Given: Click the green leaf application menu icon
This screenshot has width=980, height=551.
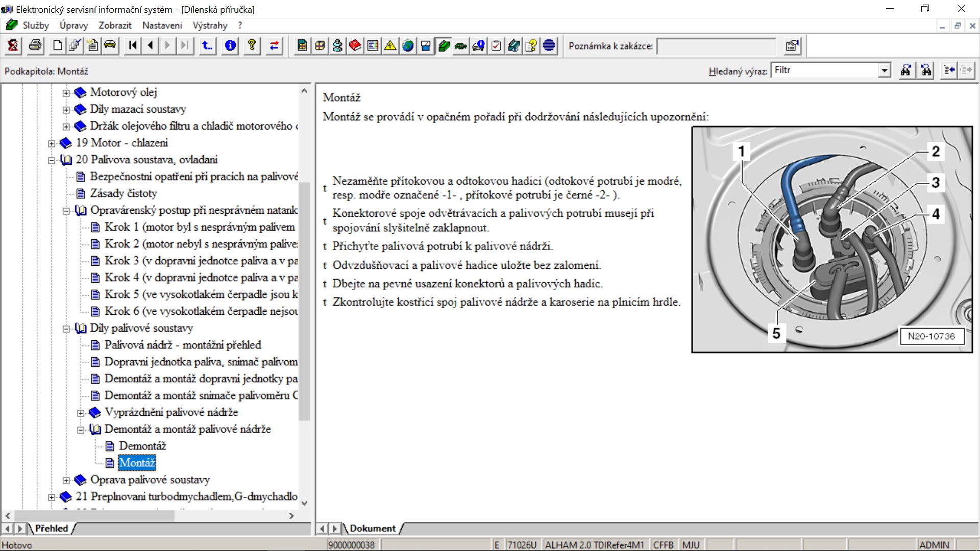Looking at the screenshot, I should click(11, 25).
